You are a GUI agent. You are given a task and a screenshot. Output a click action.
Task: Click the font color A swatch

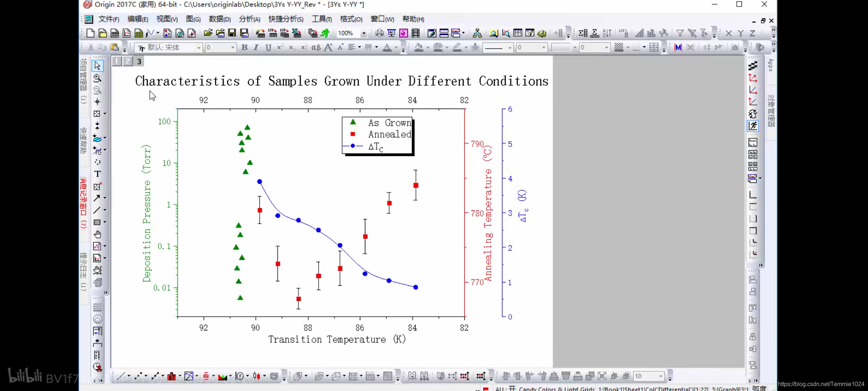pos(387,47)
